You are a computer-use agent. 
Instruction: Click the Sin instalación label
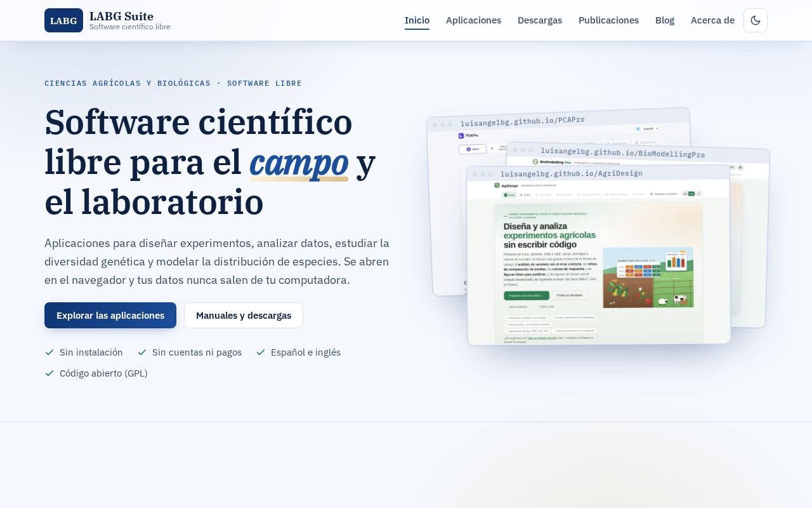[91, 352]
